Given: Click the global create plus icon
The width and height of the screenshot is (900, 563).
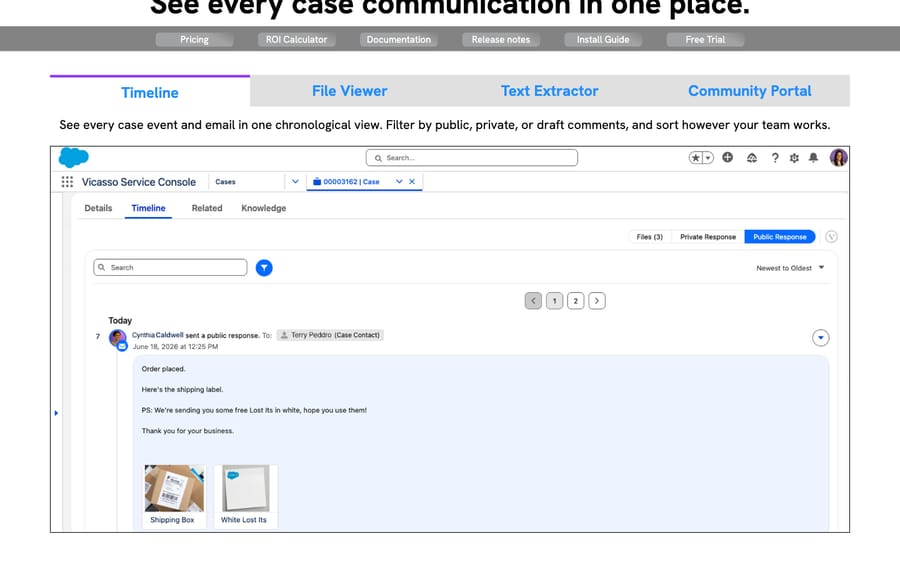Looking at the screenshot, I should click(727, 157).
